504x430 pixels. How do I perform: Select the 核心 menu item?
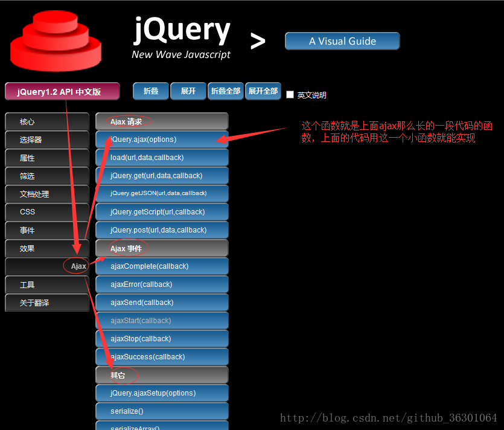click(47, 121)
